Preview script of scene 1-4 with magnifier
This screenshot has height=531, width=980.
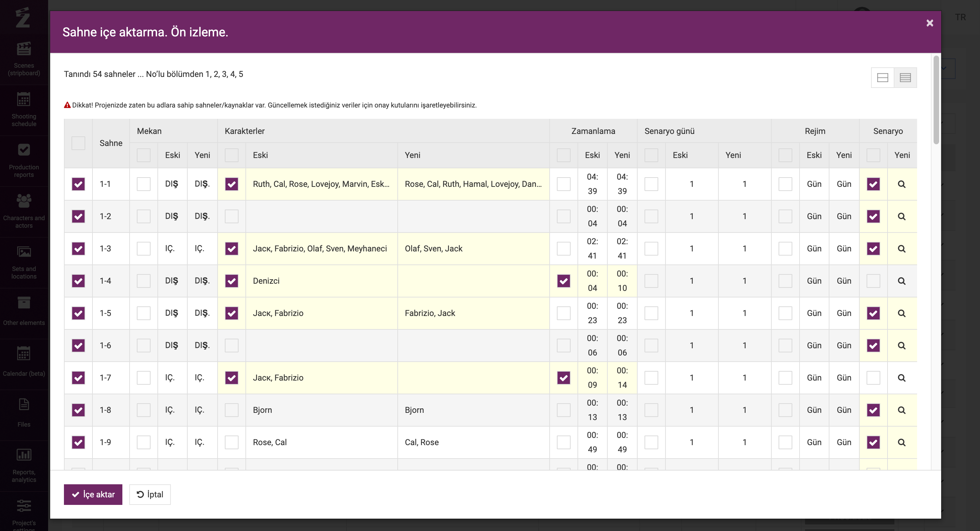pos(901,281)
